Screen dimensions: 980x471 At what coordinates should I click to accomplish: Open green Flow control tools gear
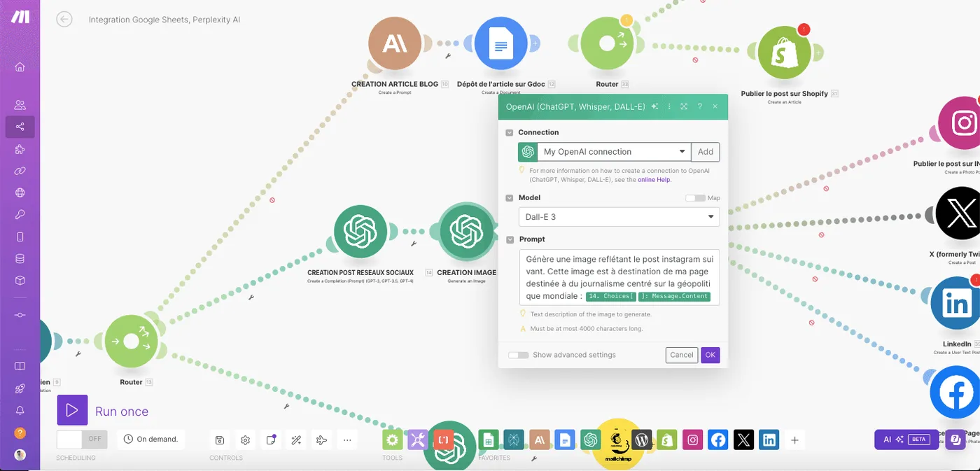[x=392, y=440]
